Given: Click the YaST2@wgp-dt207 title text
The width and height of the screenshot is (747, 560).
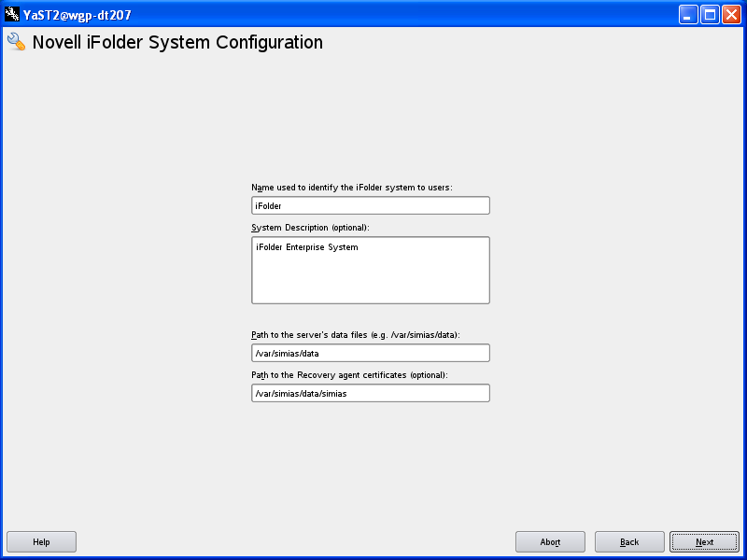Looking at the screenshot, I should click(x=77, y=15).
